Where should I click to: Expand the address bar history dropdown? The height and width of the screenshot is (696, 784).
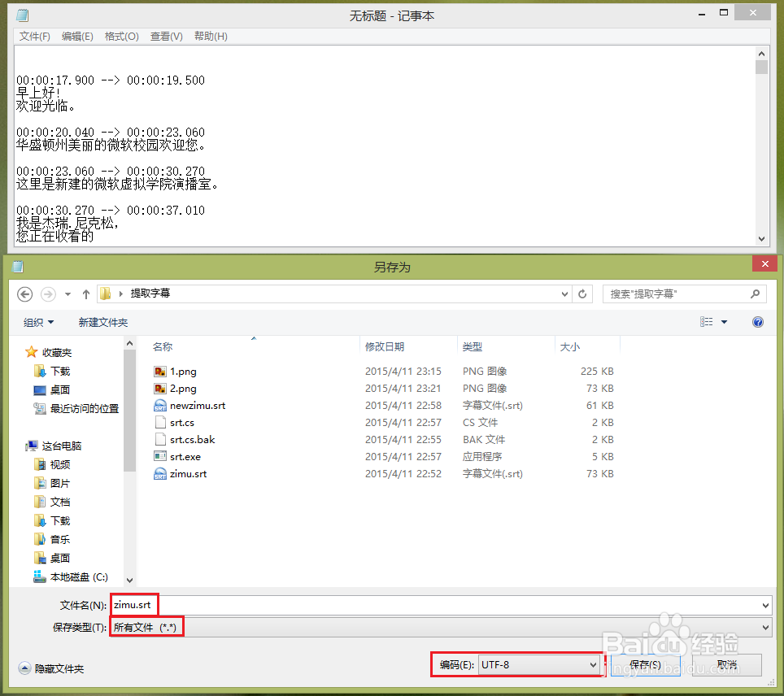(x=564, y=294)
